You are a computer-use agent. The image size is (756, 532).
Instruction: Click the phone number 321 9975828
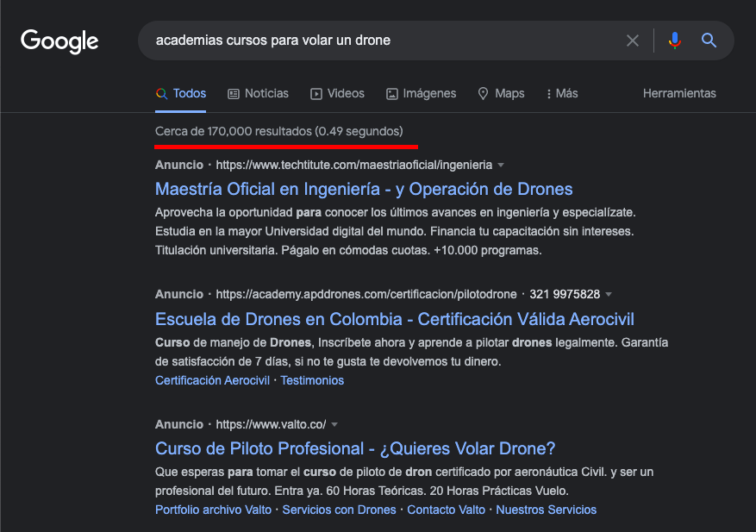(565, 294)
